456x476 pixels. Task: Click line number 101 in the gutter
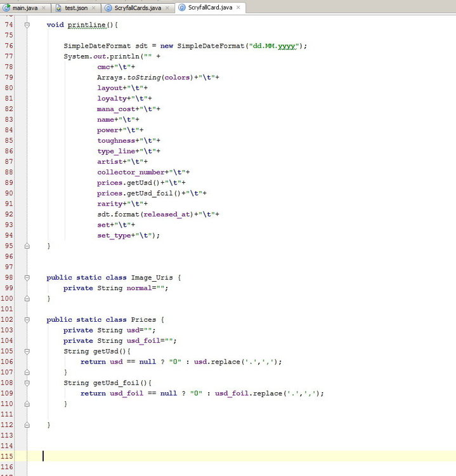[8, 309]
